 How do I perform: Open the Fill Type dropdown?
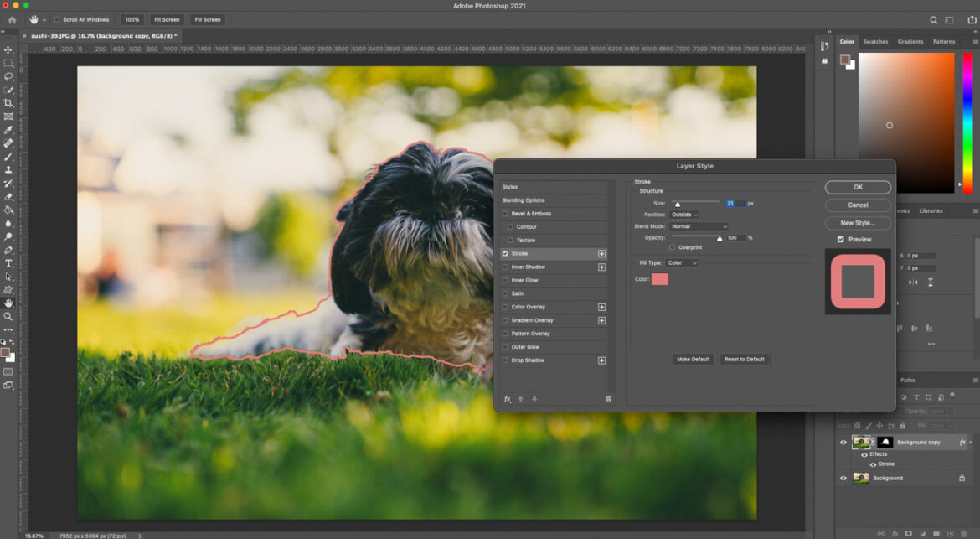(x=681, y=262)
